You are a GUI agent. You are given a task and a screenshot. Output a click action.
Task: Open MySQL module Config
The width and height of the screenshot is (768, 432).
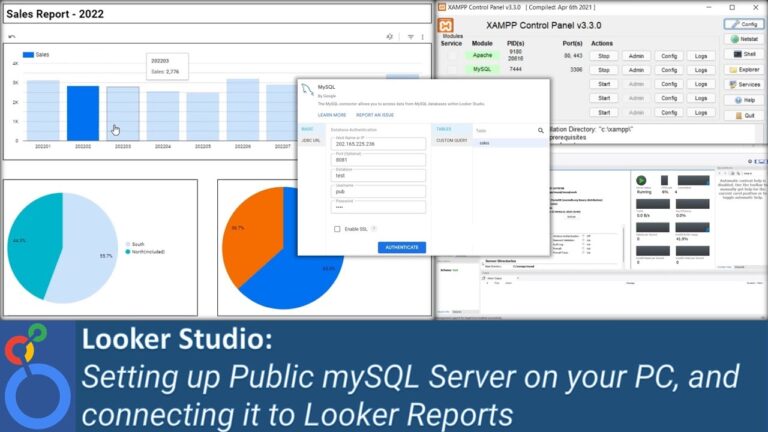point(669,70)
